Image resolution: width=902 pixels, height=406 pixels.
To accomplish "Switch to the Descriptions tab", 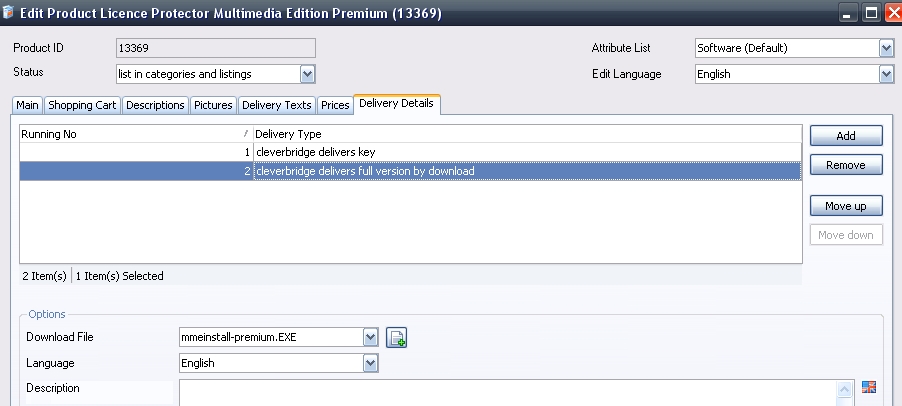I will click(156, 105).
